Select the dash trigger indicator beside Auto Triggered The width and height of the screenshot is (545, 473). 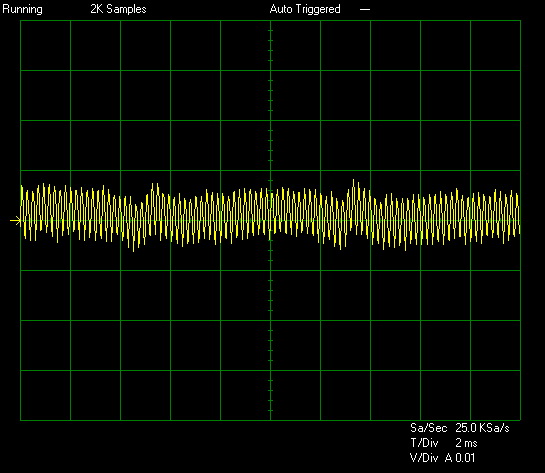coord(365,10)
